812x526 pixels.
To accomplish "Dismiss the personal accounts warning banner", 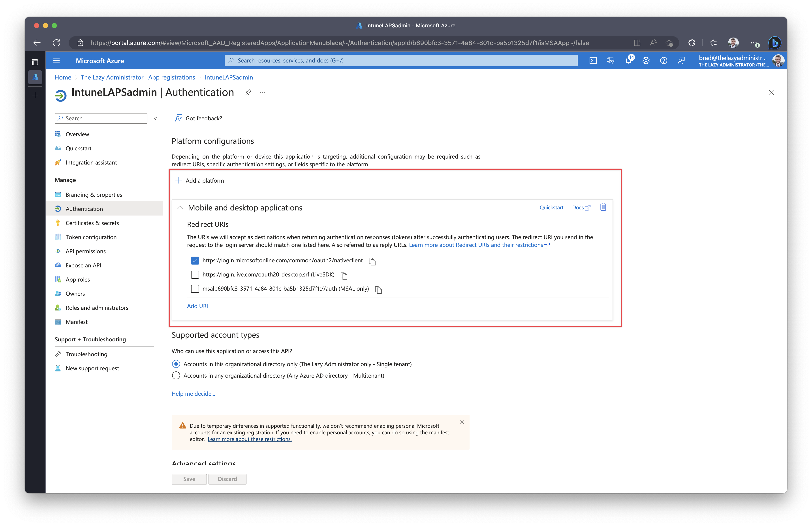I will (462, 422).
